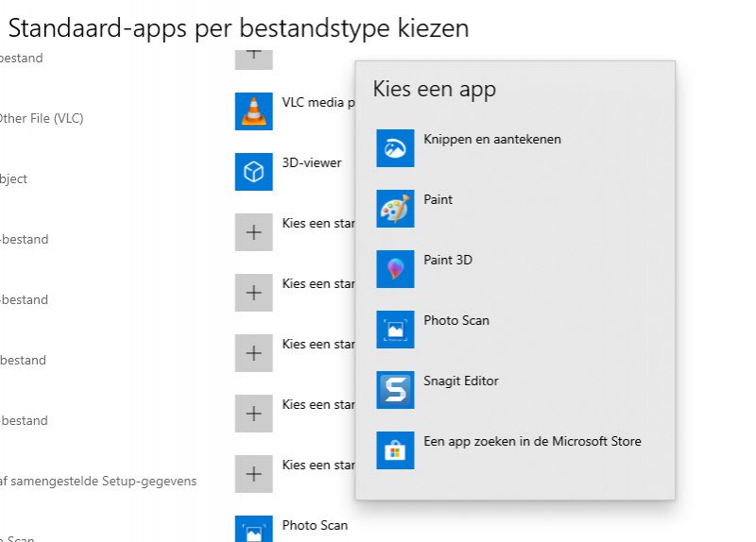Click the 3D-viewer cube icon
Screen dimensions: 756x542
tap(253, 171)
